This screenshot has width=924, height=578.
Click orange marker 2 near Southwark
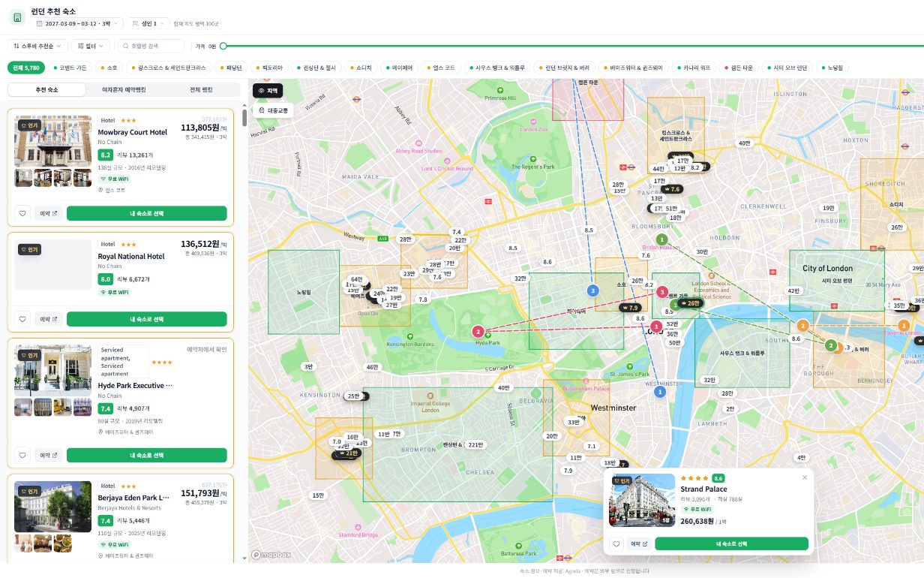coord(802,325)
